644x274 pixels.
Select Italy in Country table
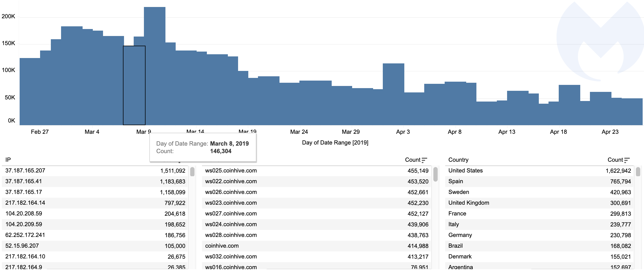454,224
